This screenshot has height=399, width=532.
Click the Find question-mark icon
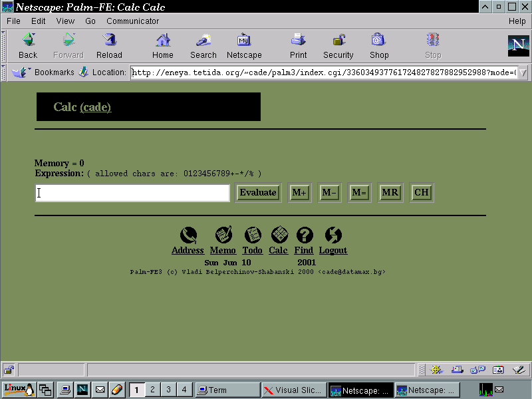click(304, 235)
